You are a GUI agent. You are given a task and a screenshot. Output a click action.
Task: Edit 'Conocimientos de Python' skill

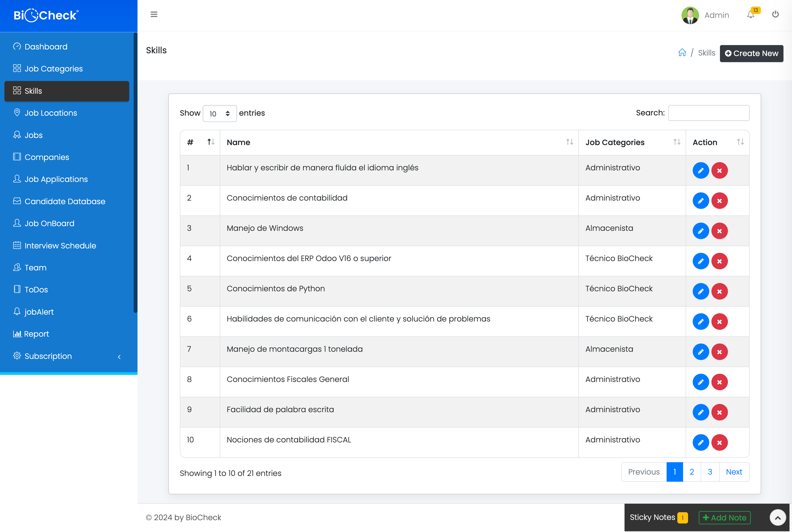pyautogui.click(x=701, y=291)
